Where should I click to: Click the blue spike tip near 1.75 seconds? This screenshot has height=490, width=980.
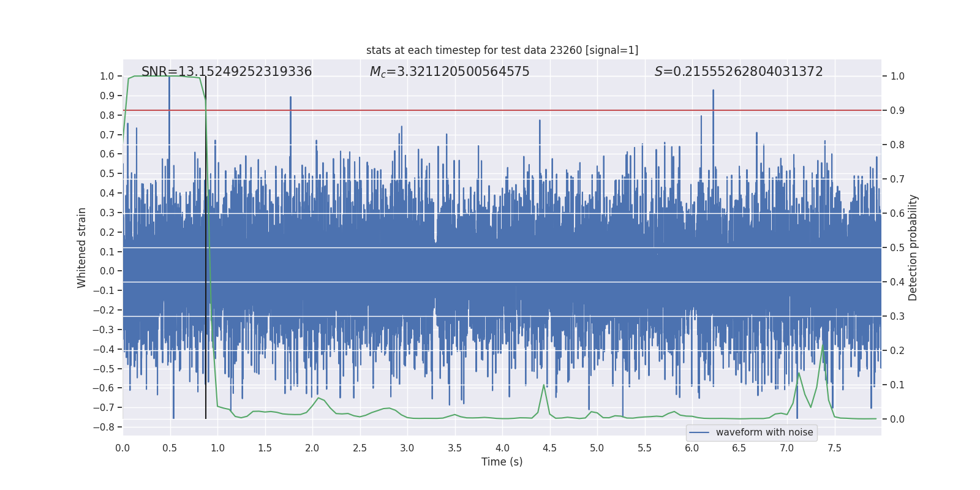tap(290, 97)
